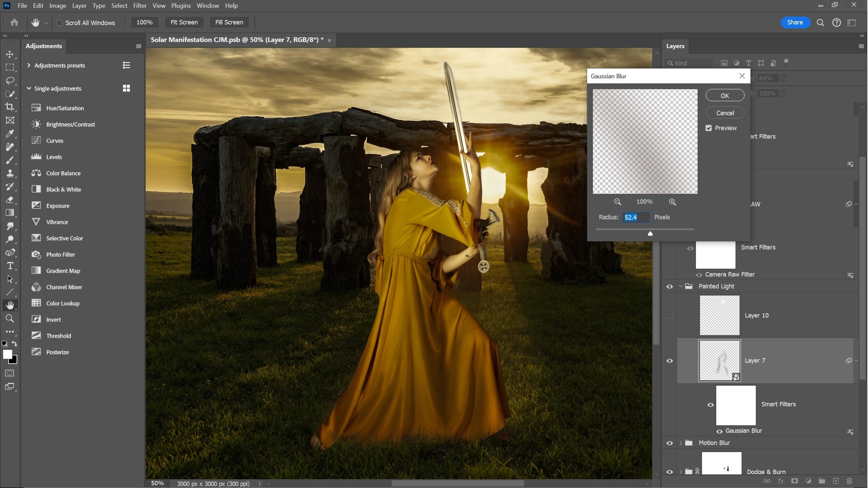This screenshot has height=488, width=868.
Task: Switch to the Layers panel tab
Action: 675,46
